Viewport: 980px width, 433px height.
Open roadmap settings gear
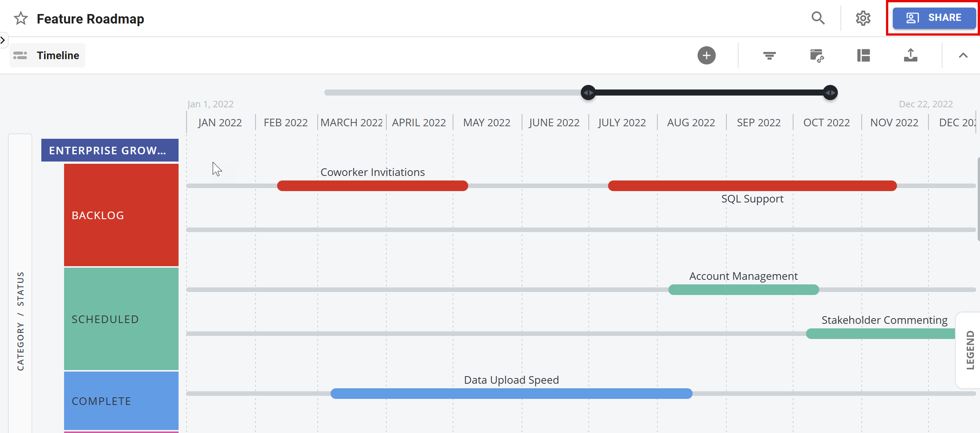click(863, 18)
